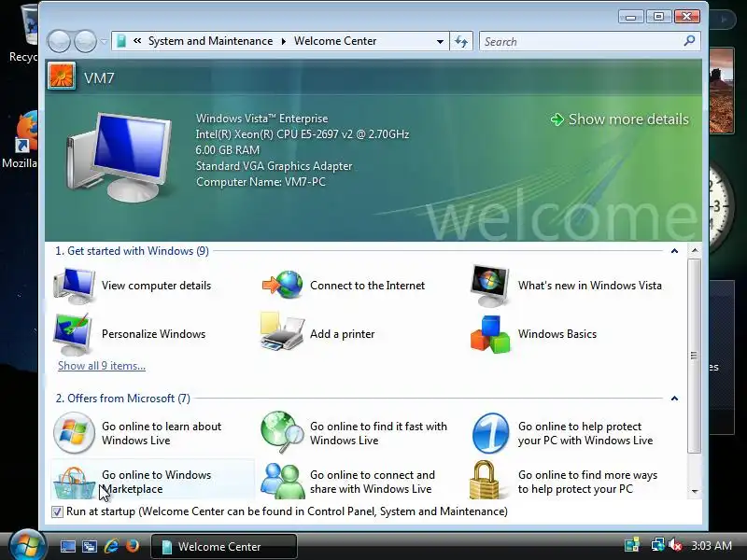Click the Personalize Windows text
This screenshot has height=560, width=747.
point(153,334)
